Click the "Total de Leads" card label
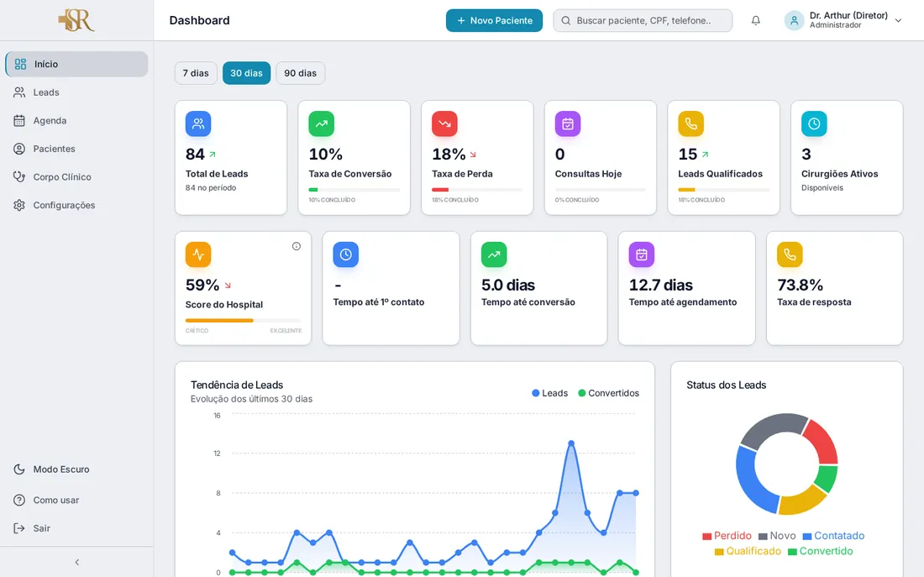Screen dimensions: 924x577 pos(217,174)
